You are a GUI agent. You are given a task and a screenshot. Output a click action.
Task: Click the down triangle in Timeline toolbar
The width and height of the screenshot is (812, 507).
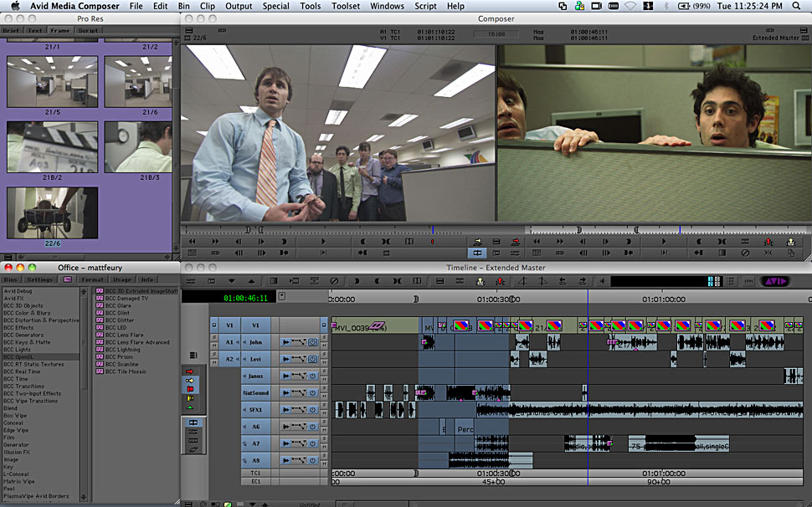point(232,281)
